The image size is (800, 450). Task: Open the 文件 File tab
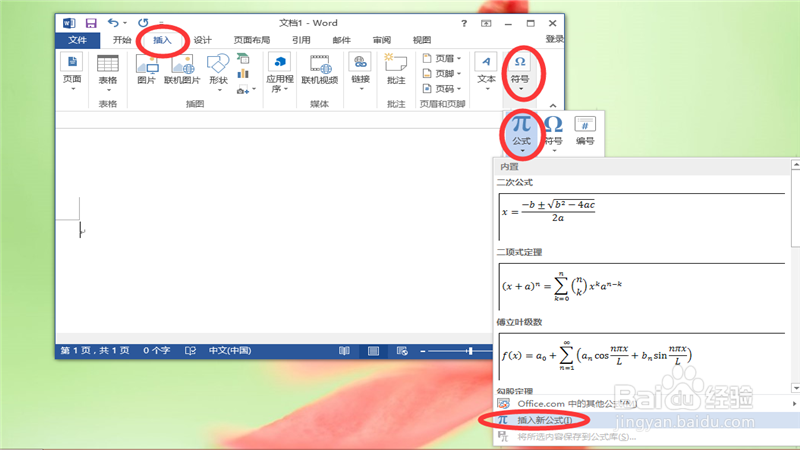[x=78, y=40]
